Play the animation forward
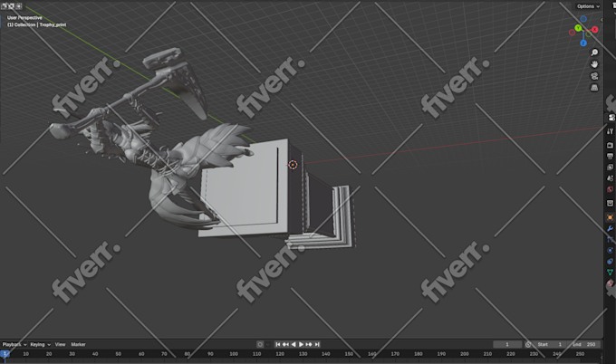The width and height of the screenshot is (616, 364). tap(302, 344)
